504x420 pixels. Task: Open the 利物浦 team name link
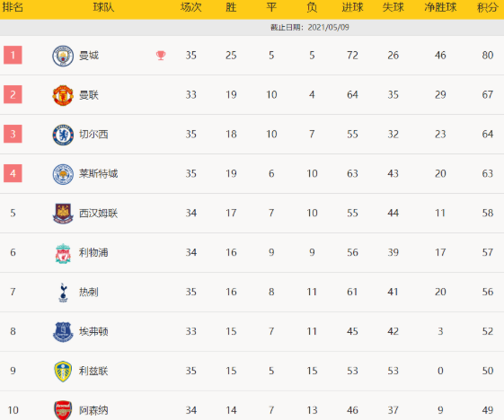(93, 253)
